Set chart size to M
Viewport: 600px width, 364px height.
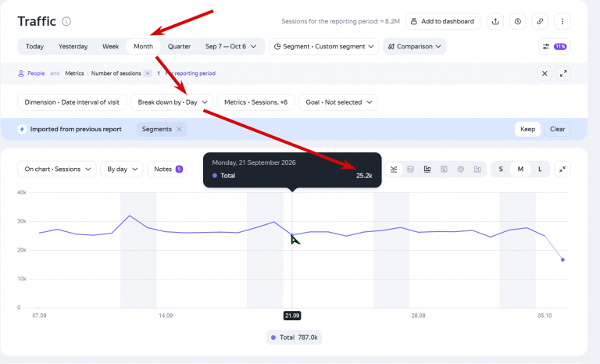click(520, 170)
